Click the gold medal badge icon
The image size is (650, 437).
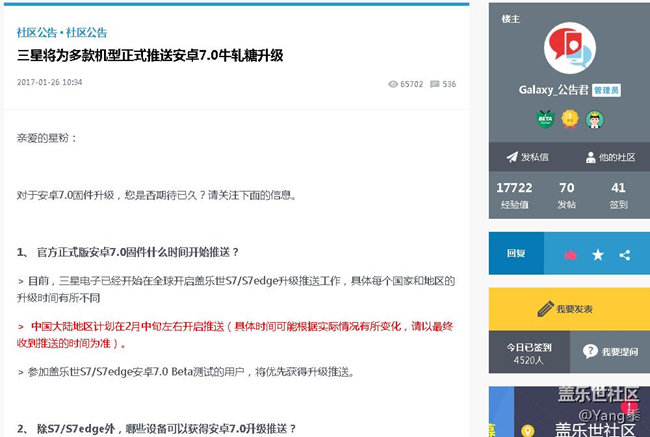coord(570,119)
